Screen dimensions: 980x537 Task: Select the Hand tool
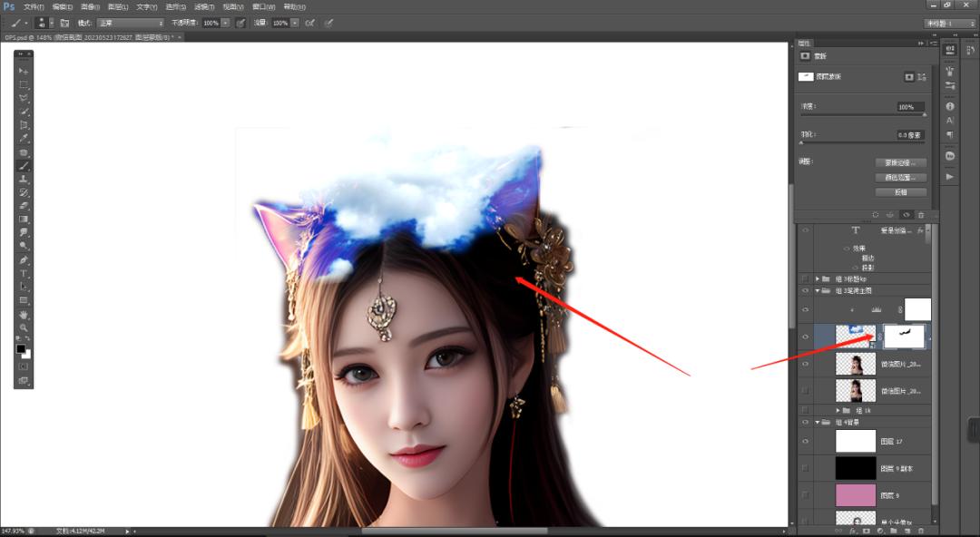(x=24, y=314)
